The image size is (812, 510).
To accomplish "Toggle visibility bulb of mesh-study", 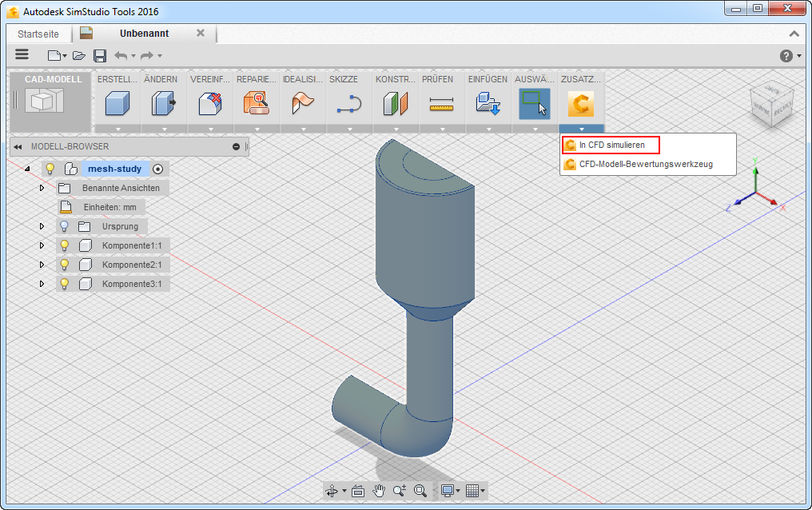I will [x=50, y=169].
